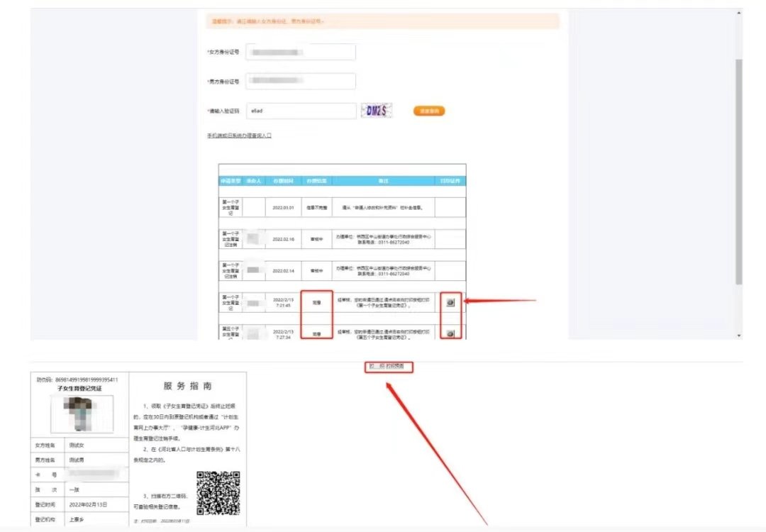Click the remark cell in the 2022.02.16 row

click(384, 239)
